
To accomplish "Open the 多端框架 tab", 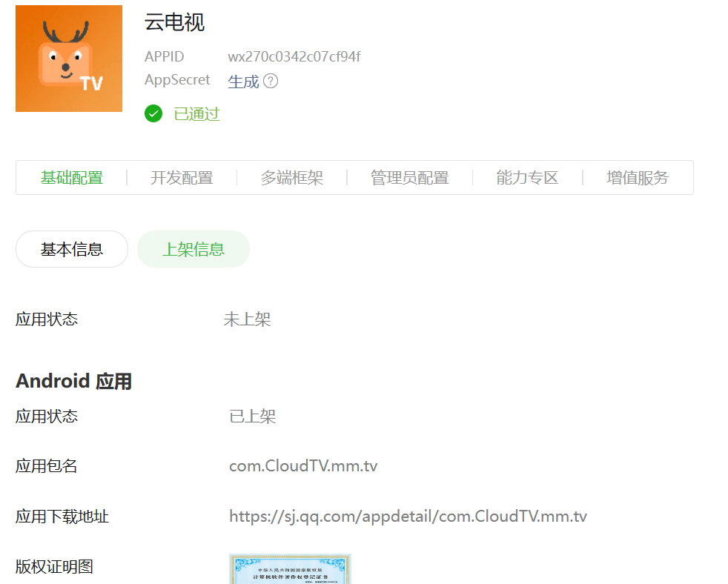I will (x=292, y=178).
